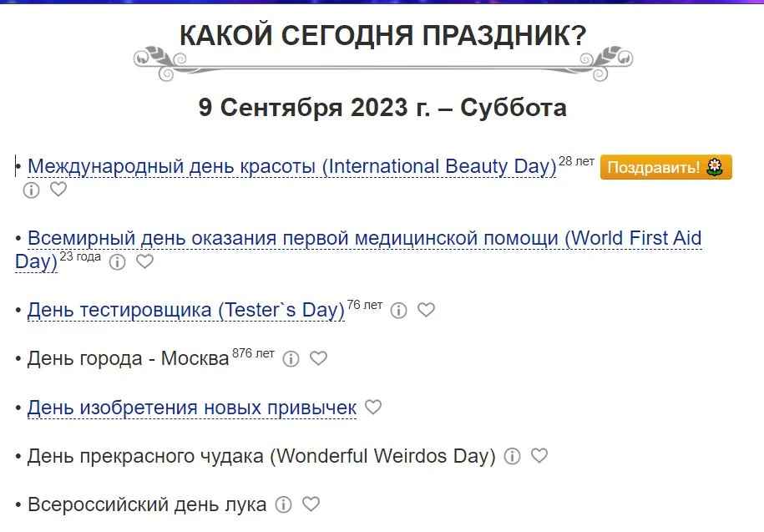
Task: Open info for Всемирный день оказания первой медицинской помощи
Action: (x=117, y=262)
